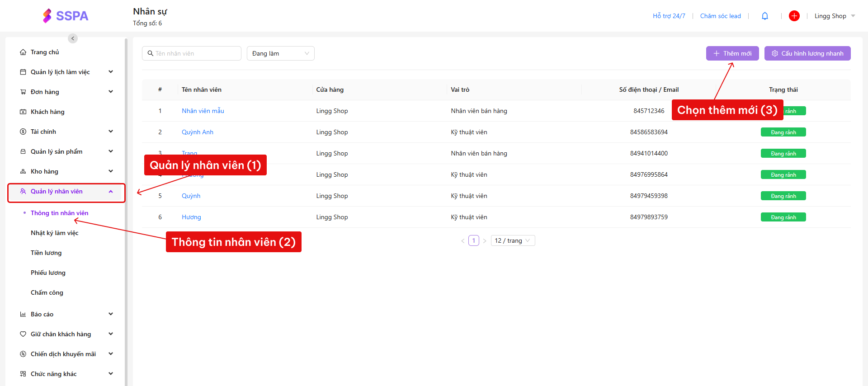Click Kỹ thuật viên role in Quỳnh Anh's row

click(469, 132)
